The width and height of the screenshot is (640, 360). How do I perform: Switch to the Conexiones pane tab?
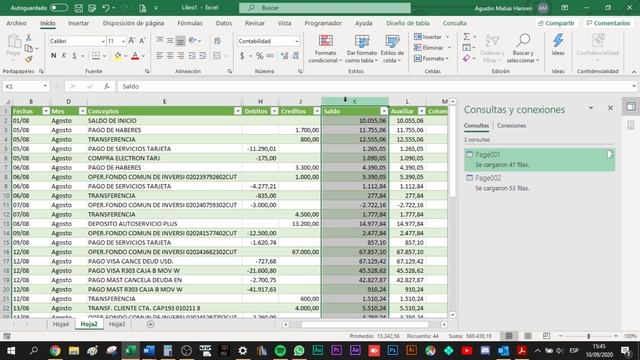click(x=511, y=126)
